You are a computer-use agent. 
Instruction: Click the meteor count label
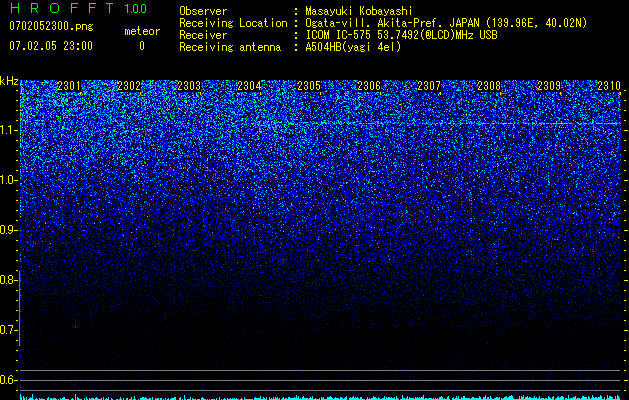coord(142,31)
